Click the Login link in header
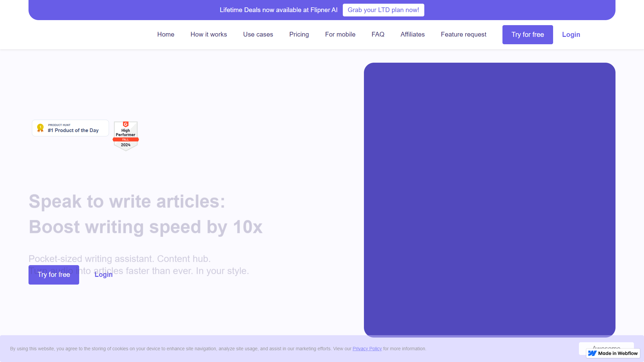This screenshot has height=362, width=644. tap(571, 35)
